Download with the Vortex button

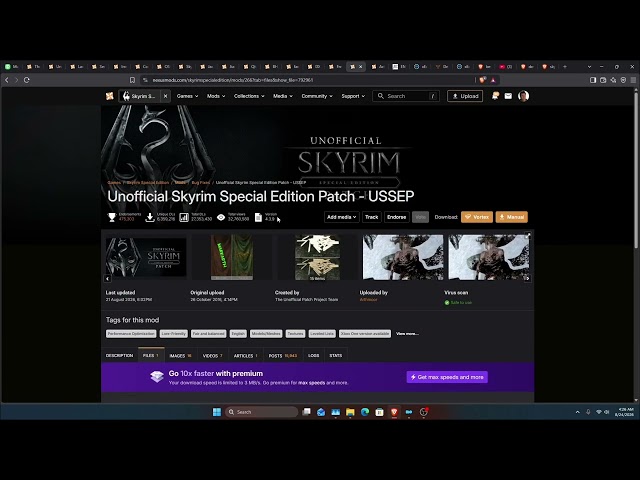pos(477,217)
